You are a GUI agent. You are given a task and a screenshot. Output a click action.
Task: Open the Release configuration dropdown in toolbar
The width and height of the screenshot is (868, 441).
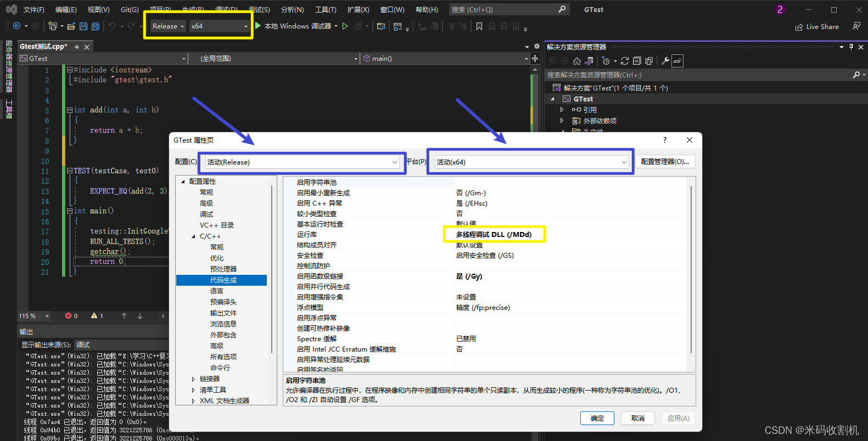coord(167,26)
